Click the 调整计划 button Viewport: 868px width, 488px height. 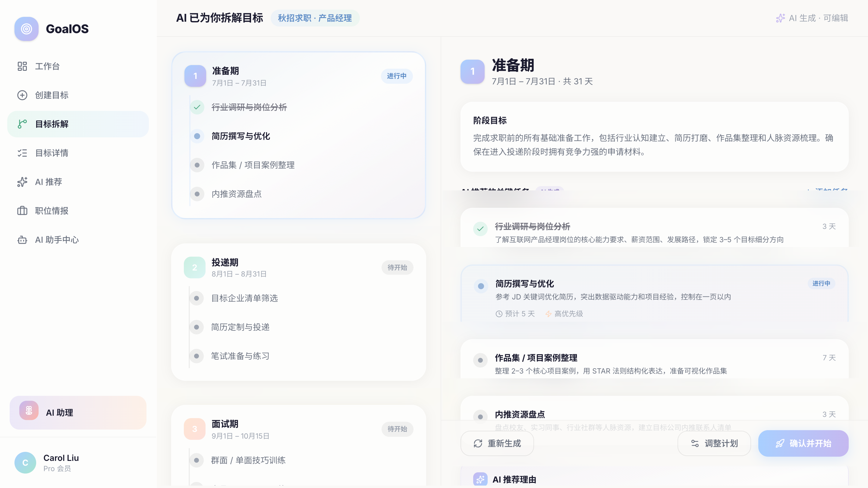[x=714, y=443]
